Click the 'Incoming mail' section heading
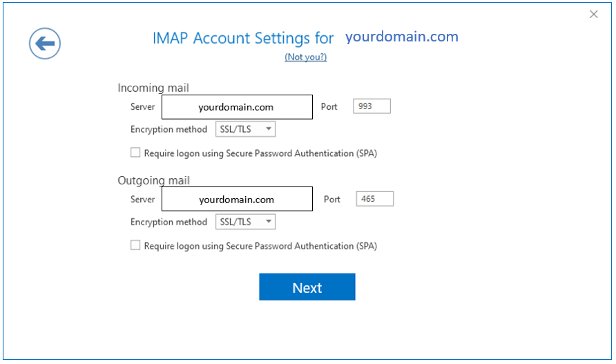This screenshot has width=616, height=364. [153, 88]
